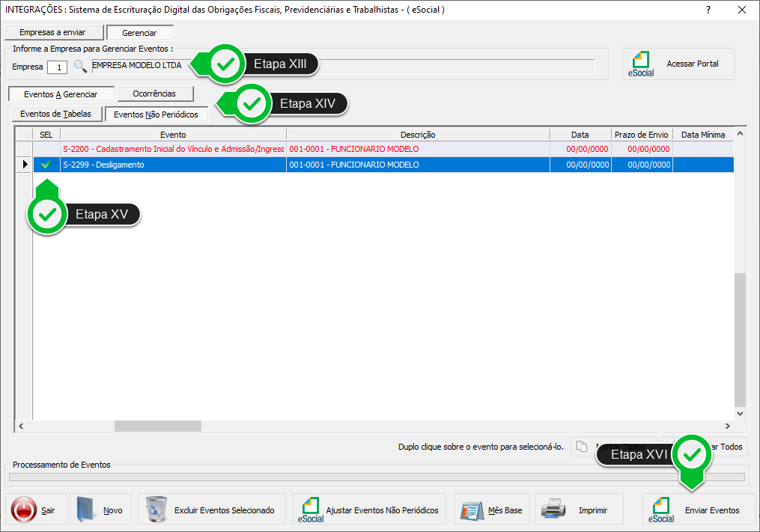760x532 pixels.
Task: Open the eSocial Acessar Portal button
Action: click(x=678, y=64)
